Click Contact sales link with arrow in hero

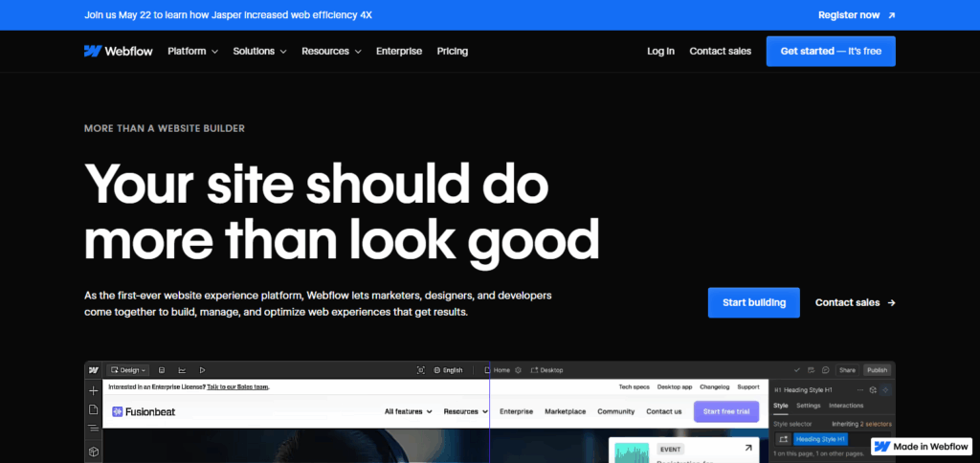pyautogui.click(x=855, y=302)
